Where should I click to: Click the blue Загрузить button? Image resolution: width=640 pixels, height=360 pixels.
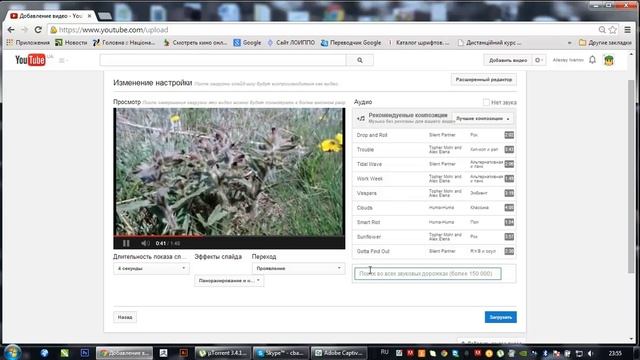[500, 317]
